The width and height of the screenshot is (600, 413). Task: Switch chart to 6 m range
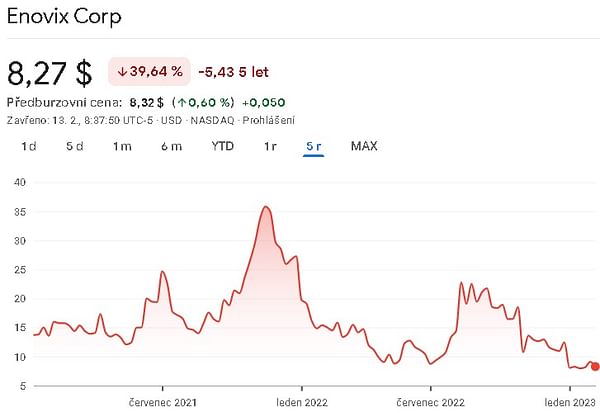(x=171, y=146)
